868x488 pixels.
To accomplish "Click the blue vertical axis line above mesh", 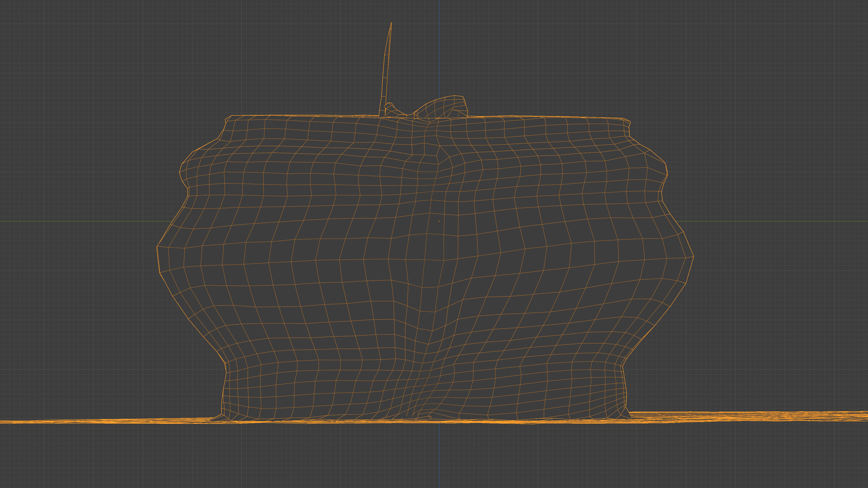I will click(439, 51).
